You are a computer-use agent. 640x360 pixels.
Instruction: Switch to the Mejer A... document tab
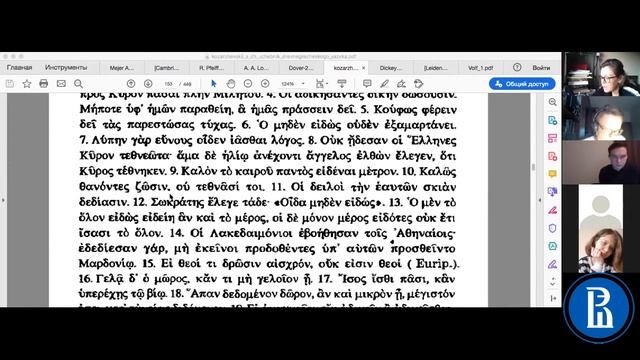122,68
